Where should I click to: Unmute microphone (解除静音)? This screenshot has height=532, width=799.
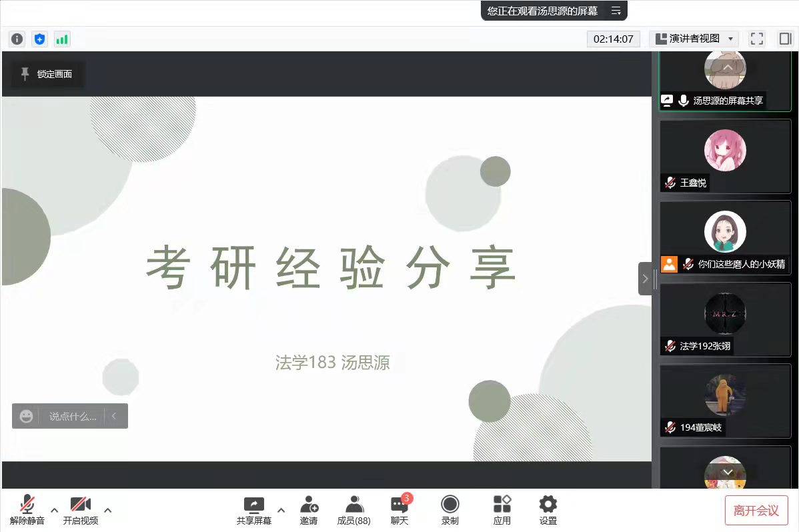pos(27,511)
